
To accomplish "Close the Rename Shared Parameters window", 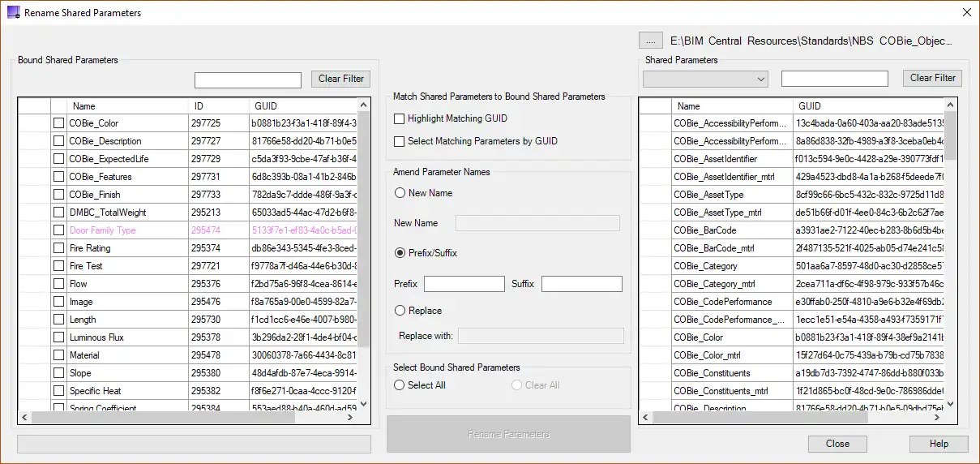I will click(965, 12).
